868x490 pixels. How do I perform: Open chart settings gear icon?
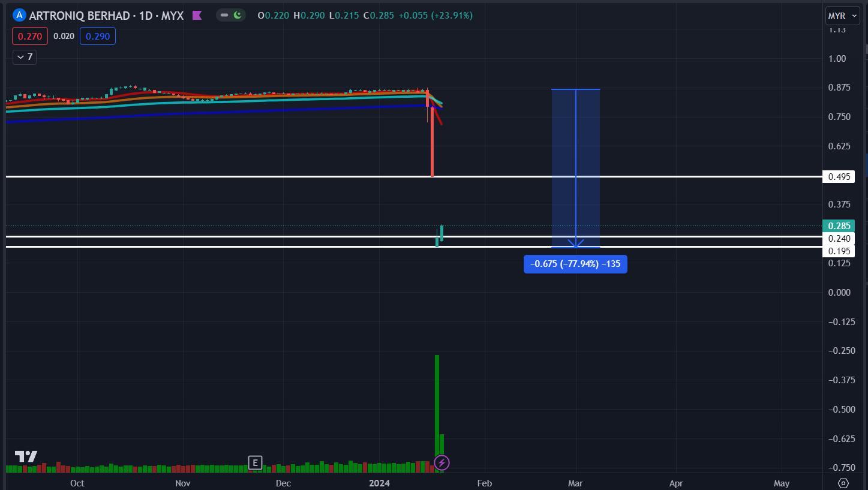[843, 483]
